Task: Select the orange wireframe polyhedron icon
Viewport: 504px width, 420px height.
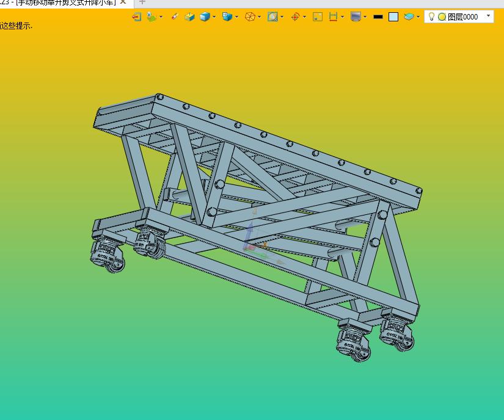Action: pos(250,16)
